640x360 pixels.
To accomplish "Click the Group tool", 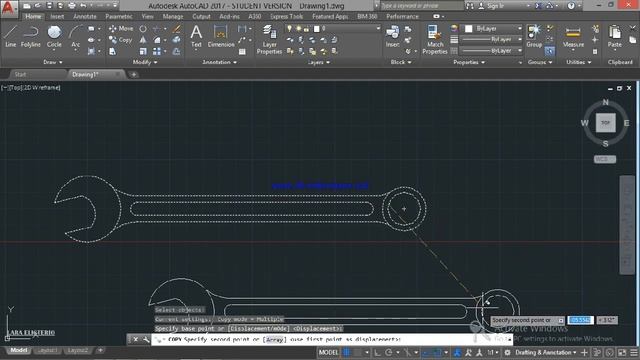I will tap(534, 36).
